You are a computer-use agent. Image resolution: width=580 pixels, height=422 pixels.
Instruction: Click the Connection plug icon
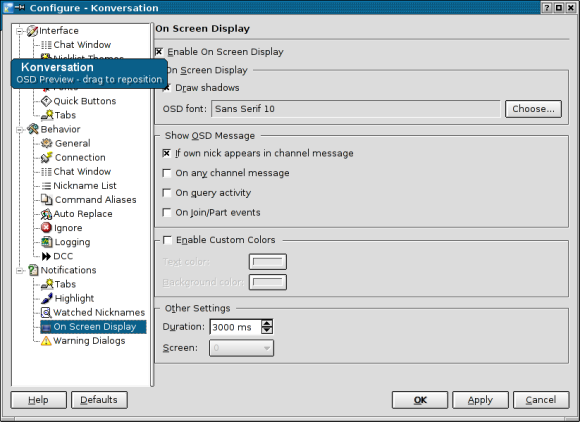point(47,157)
